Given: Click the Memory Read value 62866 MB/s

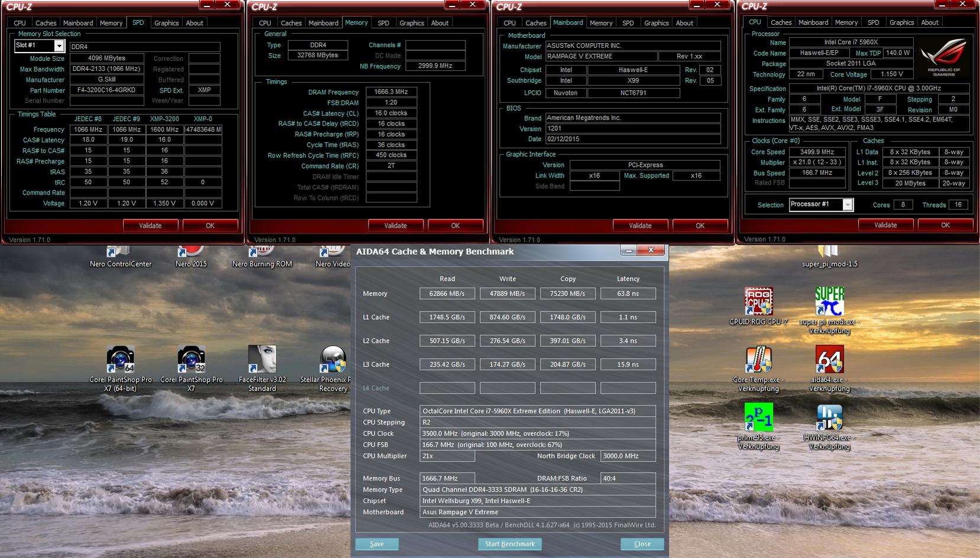Looking at the screenshot, I should 447,293.
